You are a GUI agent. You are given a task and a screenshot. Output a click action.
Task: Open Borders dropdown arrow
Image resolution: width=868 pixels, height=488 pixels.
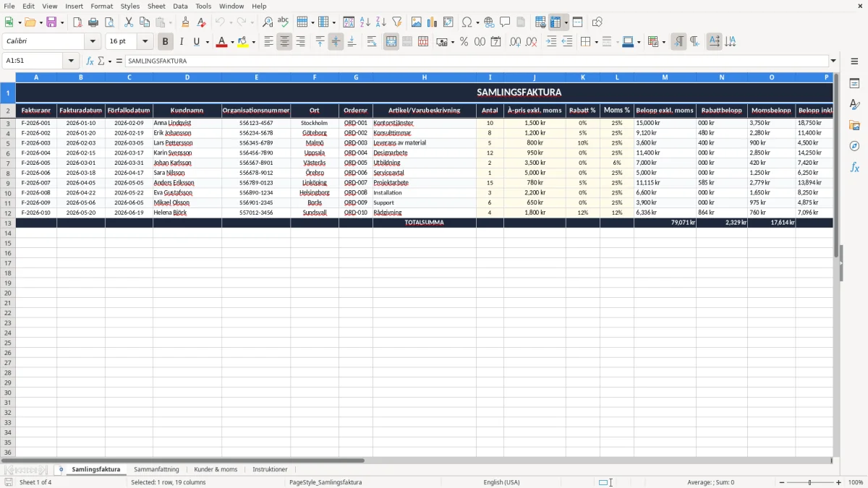pyautogui.click(x=595, y=42)
